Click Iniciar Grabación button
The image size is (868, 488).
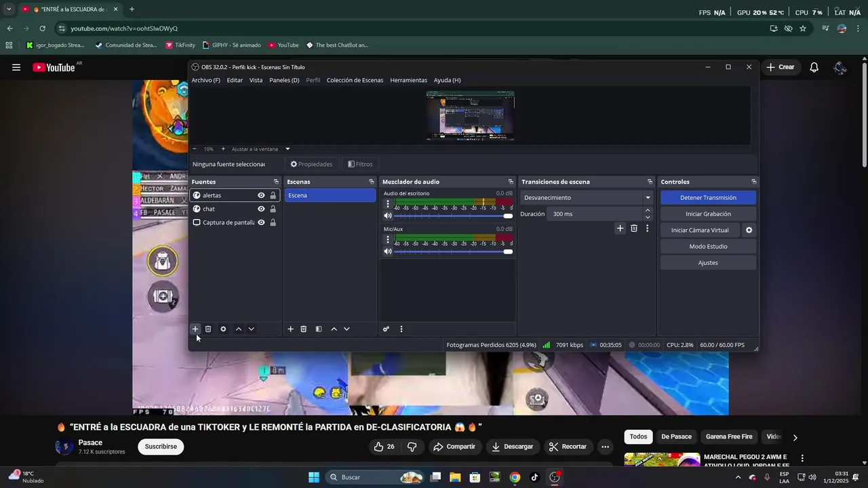click(x=708, y=214)
